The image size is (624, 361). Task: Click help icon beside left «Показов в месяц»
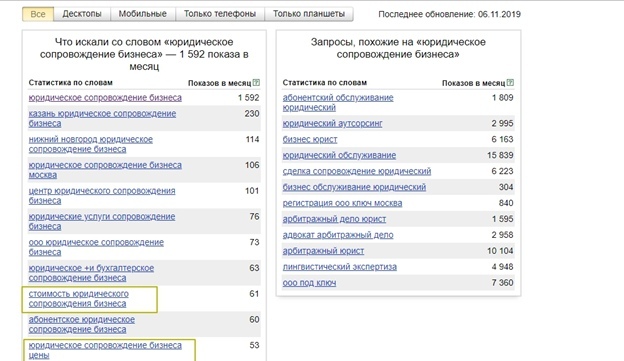point(256,83)
